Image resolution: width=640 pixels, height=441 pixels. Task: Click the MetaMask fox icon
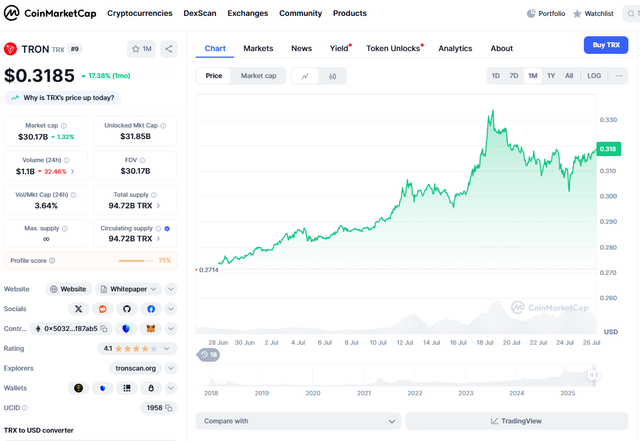tap(151, 329)
